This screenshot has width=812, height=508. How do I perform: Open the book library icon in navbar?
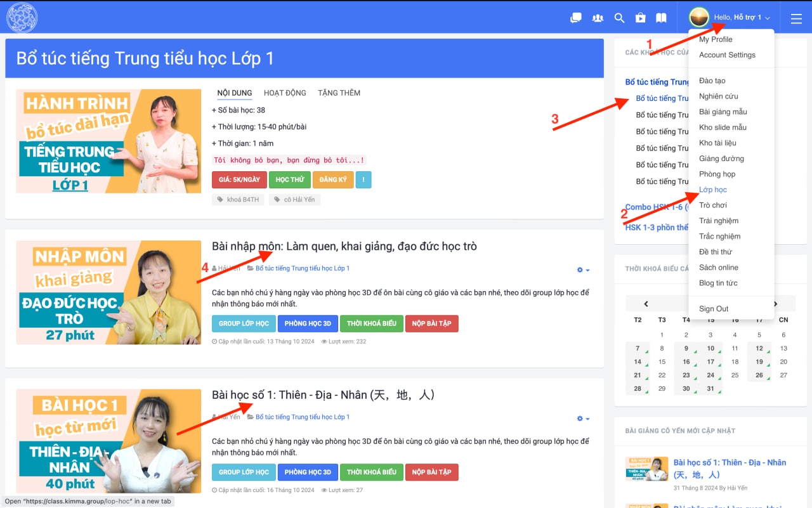(x=661, y=18)
